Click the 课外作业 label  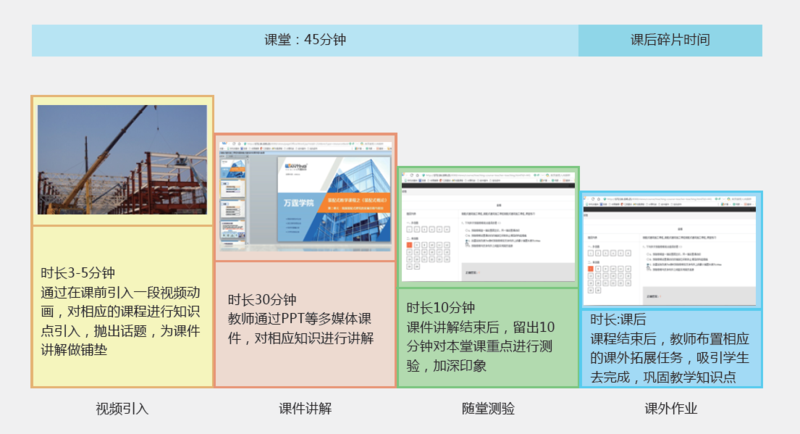(x=671, y=409)
